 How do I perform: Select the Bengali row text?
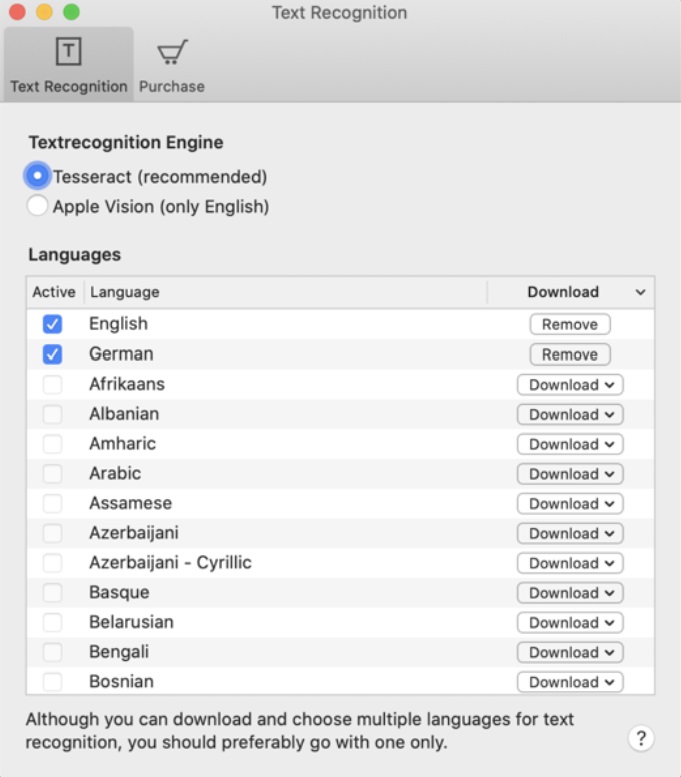point(119,652)
